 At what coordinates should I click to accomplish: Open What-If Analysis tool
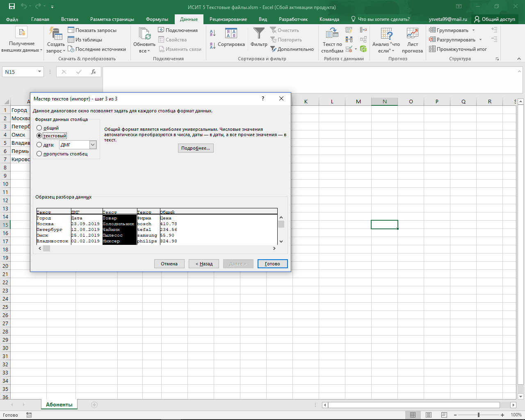pos(386,40)
